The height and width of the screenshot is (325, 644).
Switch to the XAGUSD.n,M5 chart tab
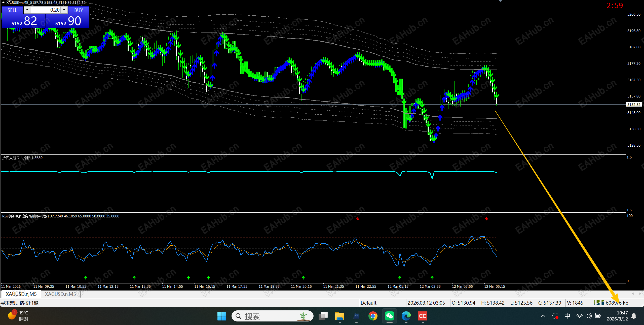click(60, 294)
